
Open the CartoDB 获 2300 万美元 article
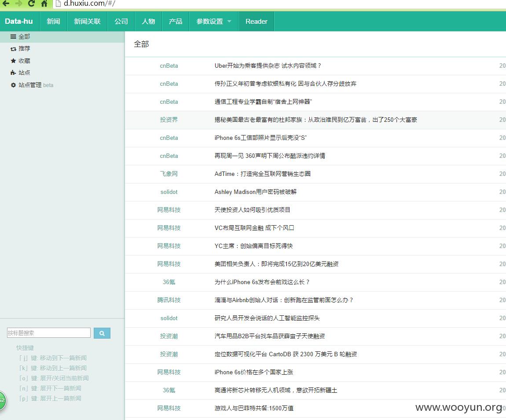[x=286, y=354]
